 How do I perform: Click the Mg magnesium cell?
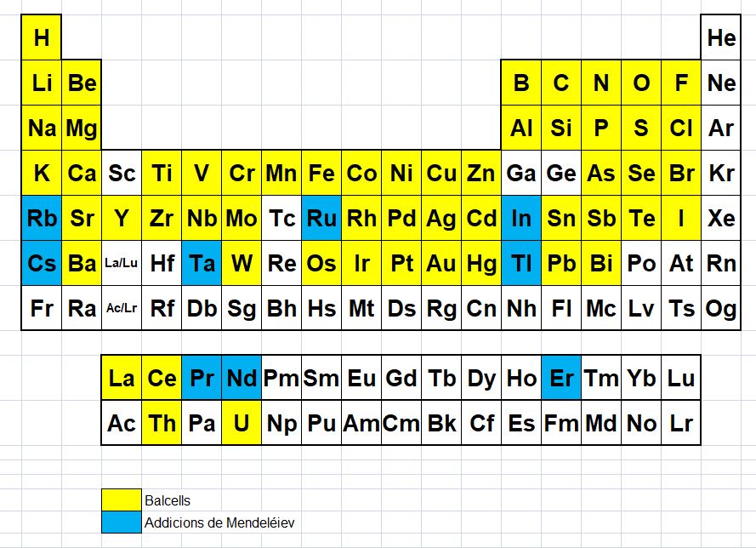(82, 128)
